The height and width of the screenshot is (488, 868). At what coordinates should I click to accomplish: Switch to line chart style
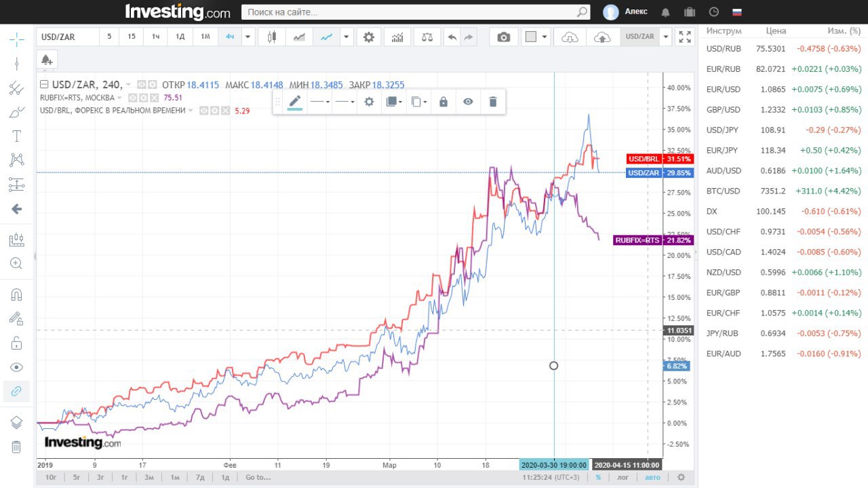(x=326, y=37)
